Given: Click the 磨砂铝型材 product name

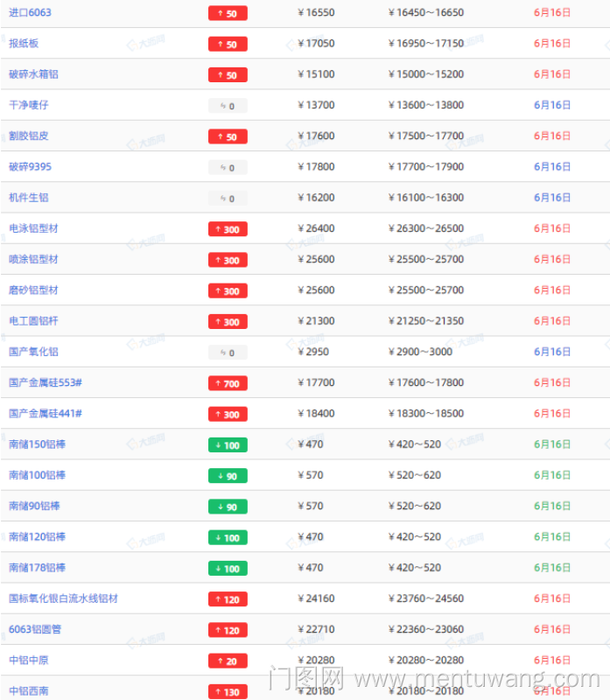Looking at the screenshot, I should click(x=33, y=290).
